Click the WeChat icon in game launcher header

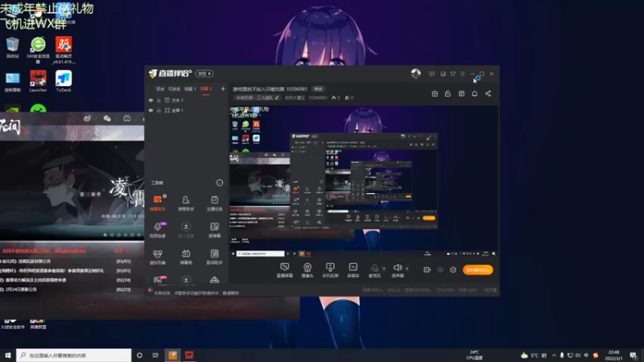tap(107, 118)
